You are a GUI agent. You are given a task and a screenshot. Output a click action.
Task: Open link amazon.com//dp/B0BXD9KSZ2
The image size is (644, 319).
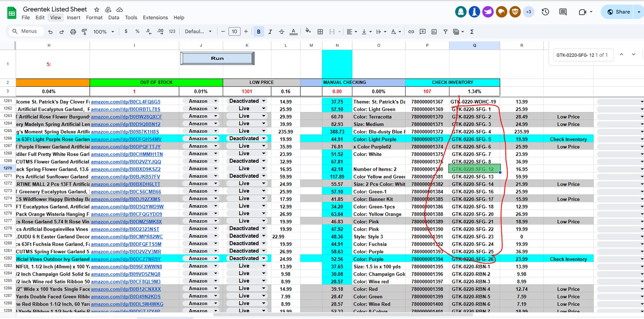[x=126, y=169]
